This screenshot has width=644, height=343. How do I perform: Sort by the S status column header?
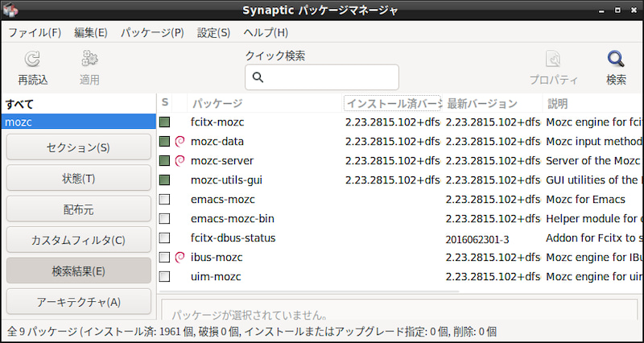coord(165,103)
